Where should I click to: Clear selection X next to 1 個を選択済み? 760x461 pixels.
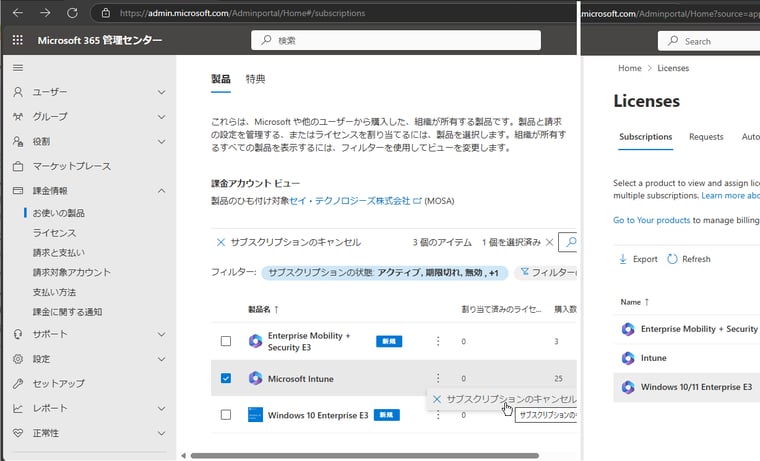click(x=549, y=242)
